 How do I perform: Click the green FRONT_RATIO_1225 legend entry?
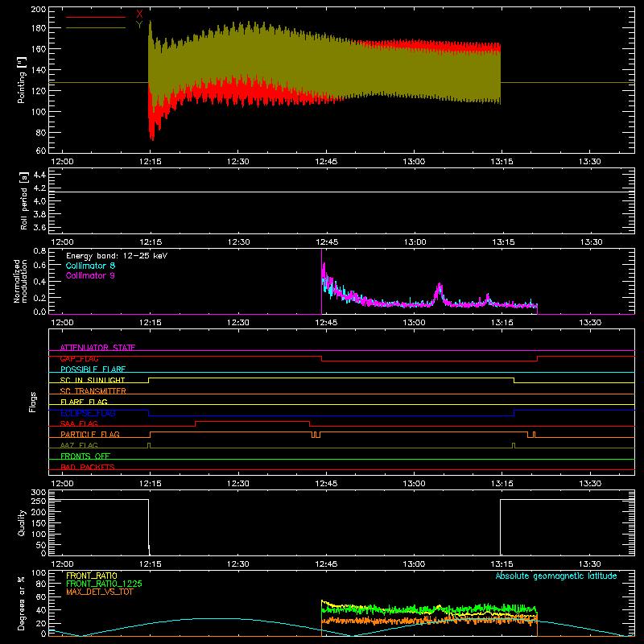(x=104, y=584)
